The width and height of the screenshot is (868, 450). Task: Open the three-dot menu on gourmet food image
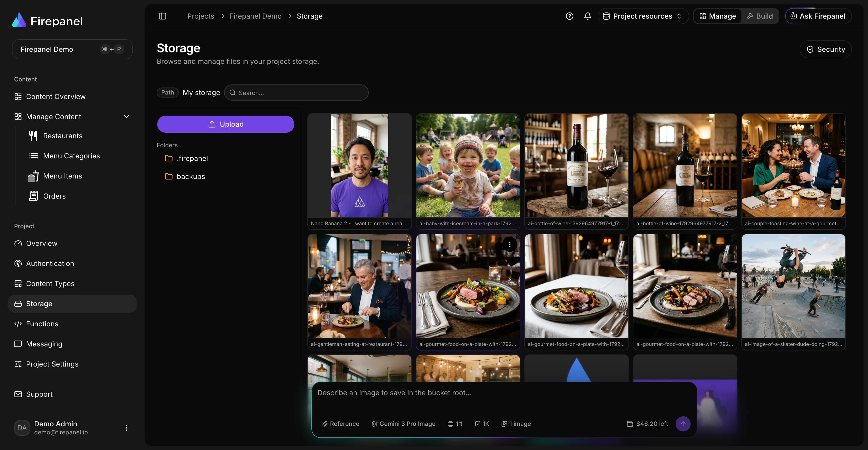point(510,244)
